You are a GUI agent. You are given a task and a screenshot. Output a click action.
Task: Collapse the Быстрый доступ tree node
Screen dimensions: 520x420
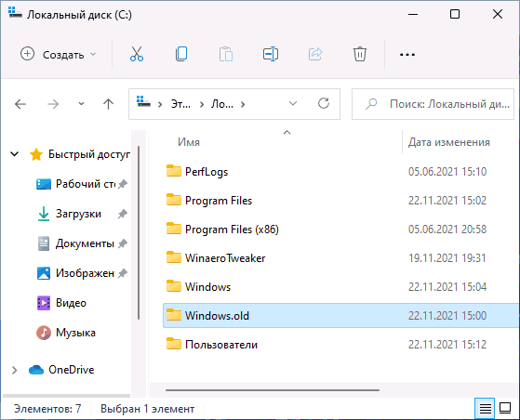(x=15, y=154)
